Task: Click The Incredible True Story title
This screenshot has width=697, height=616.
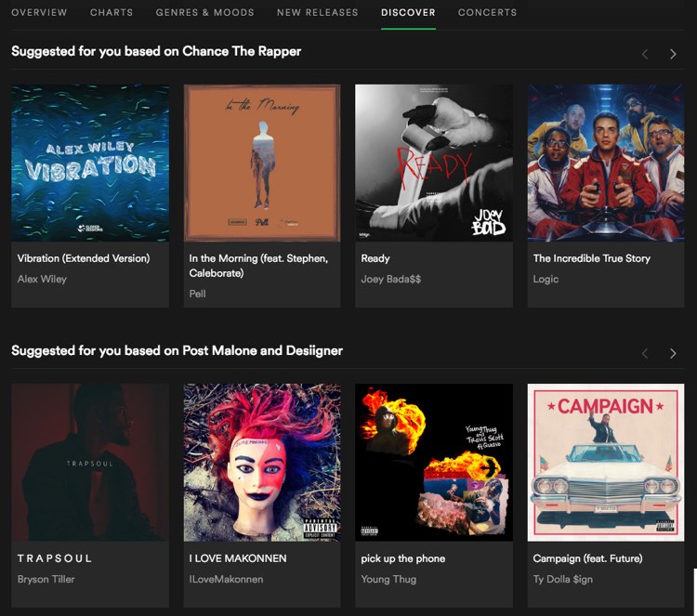Action: point(592,258)
